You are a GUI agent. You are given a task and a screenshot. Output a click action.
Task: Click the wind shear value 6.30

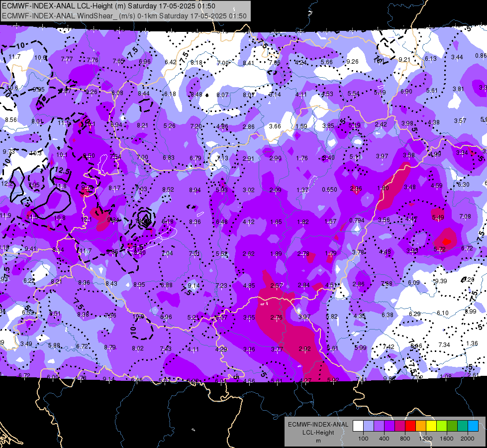464,184
